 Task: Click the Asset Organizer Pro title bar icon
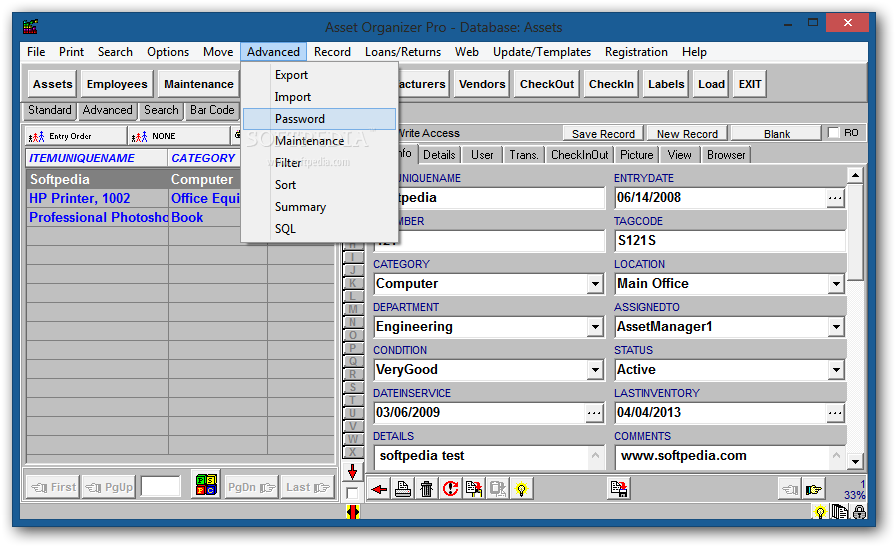[30, 26]
